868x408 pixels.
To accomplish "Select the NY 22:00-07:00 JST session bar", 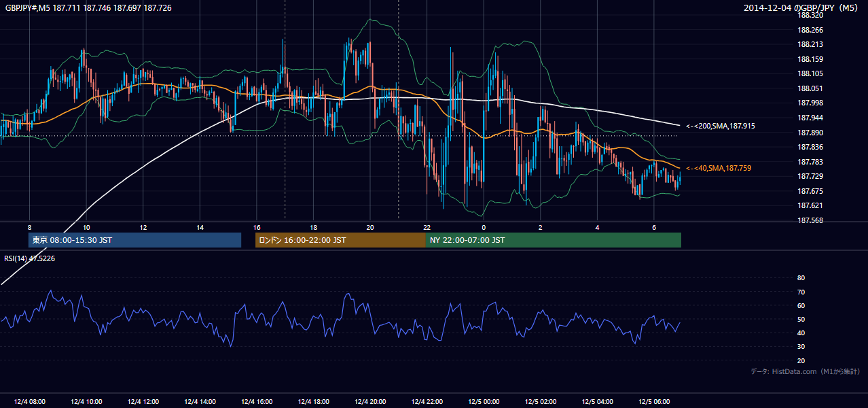I will [554, 240].
